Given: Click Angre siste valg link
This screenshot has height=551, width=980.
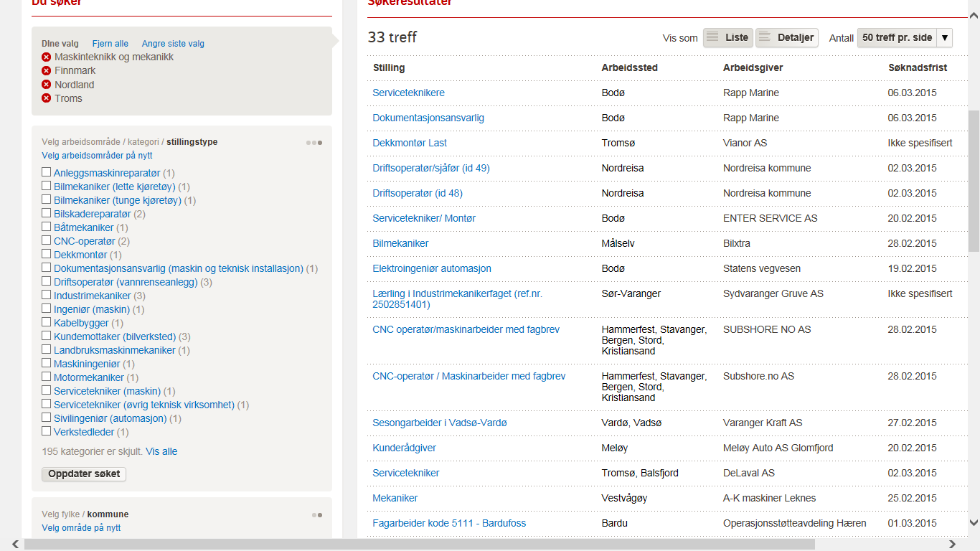Looking at the screenshot, I should tap(173, 44).
